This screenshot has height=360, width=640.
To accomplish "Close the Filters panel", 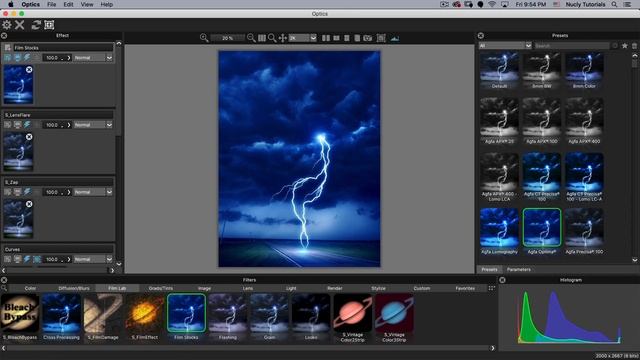I will tap(4, 280).
